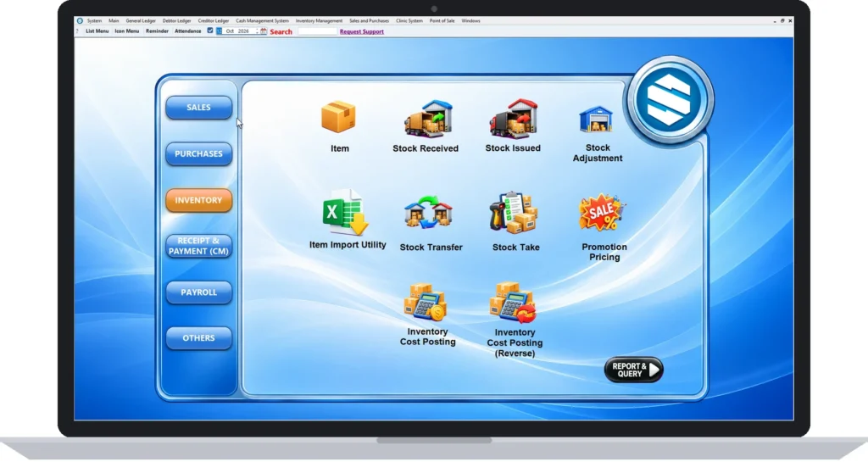Click the app logo in the menu bar
Screen dimensions: 868x462
tap(80, 21)
